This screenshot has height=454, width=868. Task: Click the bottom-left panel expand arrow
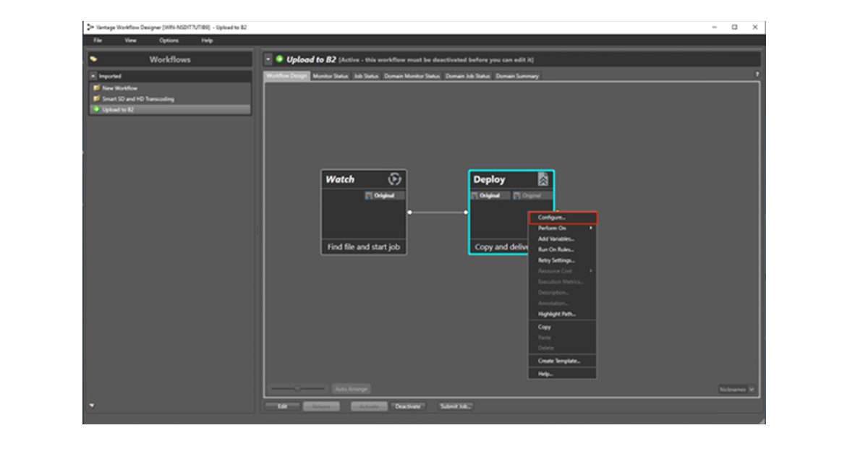click(x=91, y=405)
